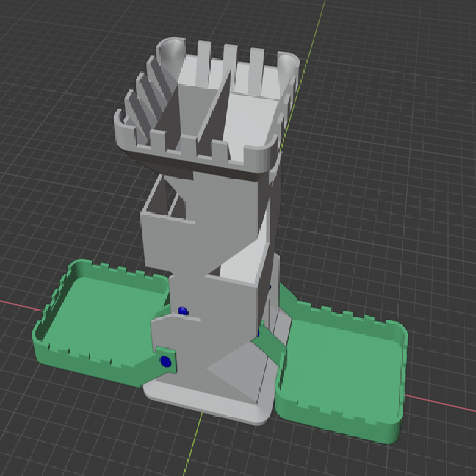This screenshot has height=476, width=476.
Task: Select the crenellated back wall of left tray
Action: 121,273
